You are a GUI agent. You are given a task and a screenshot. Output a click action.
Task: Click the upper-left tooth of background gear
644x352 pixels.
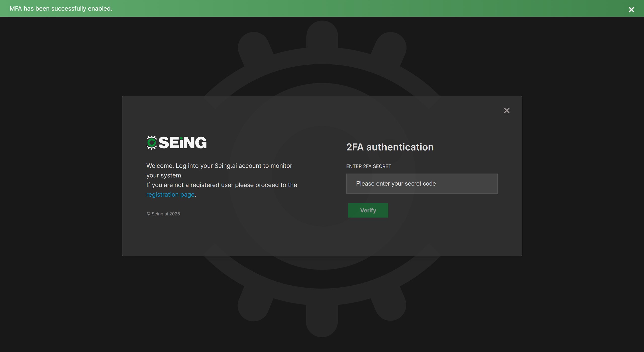point(255,48)
